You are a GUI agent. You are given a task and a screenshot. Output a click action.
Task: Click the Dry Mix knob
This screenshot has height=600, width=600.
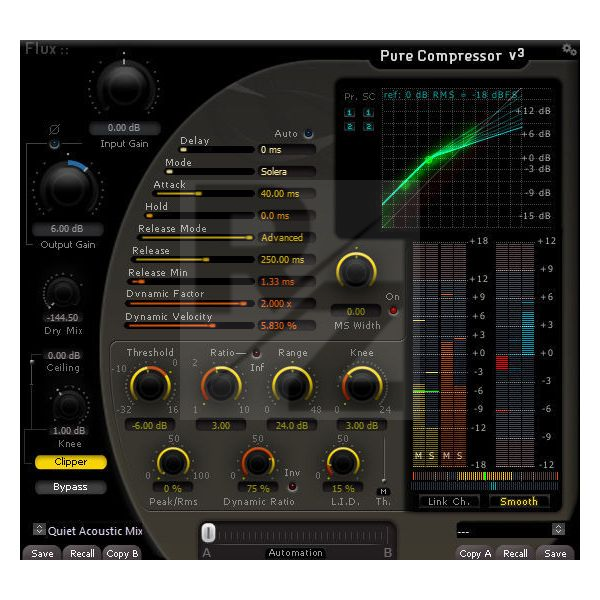(62, 293)
